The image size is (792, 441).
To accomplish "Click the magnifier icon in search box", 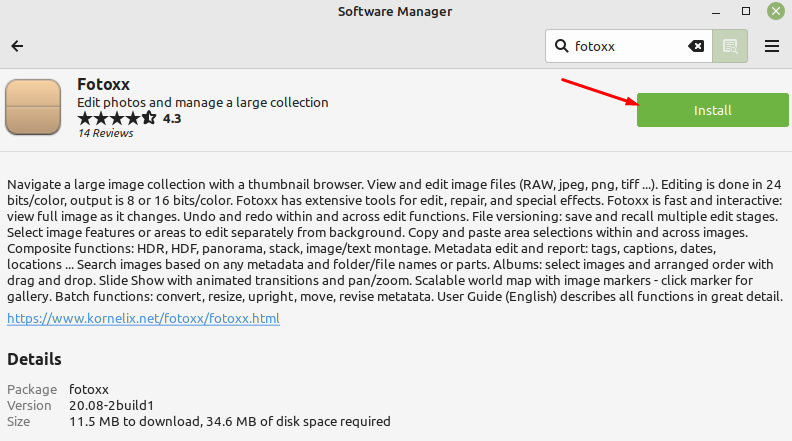I will click(x=561, y=46).
